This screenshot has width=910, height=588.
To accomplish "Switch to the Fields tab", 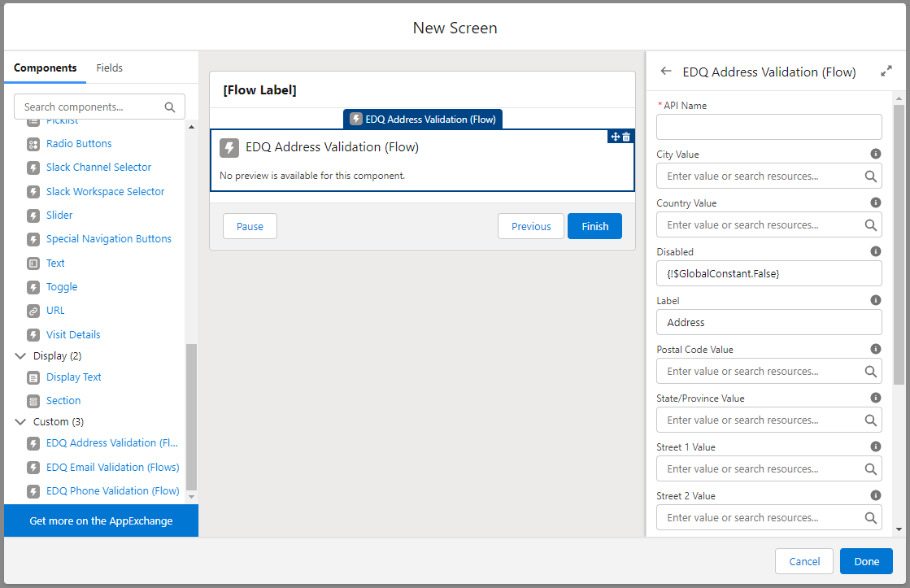I will pos(109,68).
